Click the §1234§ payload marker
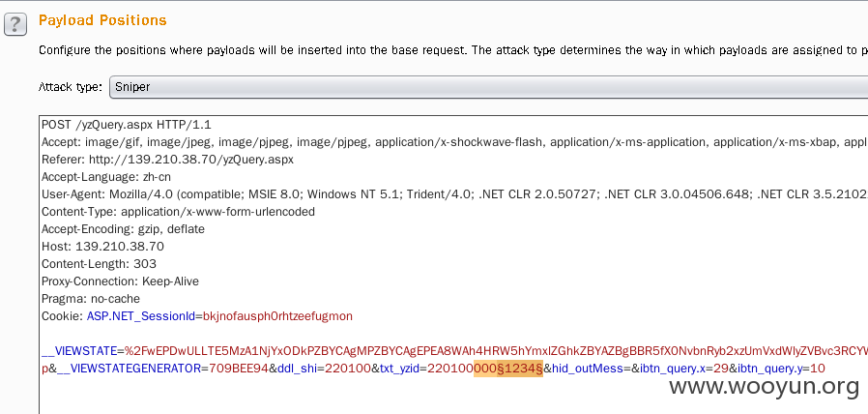Screen dimensions: 868x414 point(520,369)
